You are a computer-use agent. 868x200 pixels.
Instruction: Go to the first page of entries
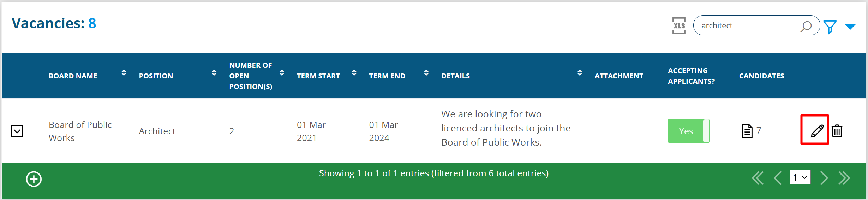click(x=758, y=178)
